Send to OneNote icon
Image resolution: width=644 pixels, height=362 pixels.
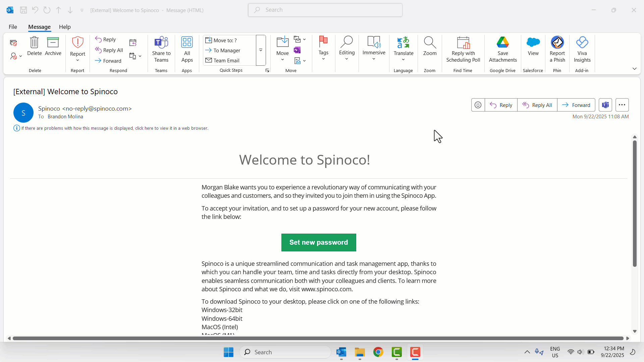[x=297, y=50]
